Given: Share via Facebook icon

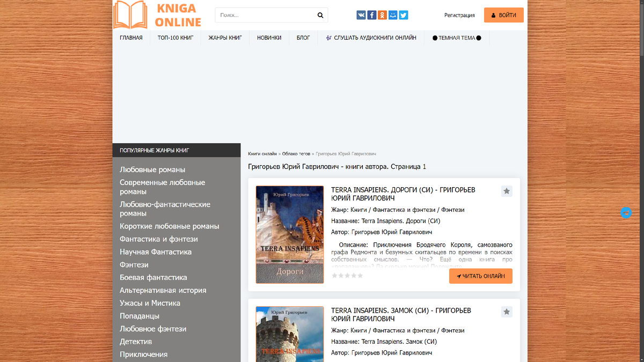Looking at the screenshot, I should tap(371, 15).
